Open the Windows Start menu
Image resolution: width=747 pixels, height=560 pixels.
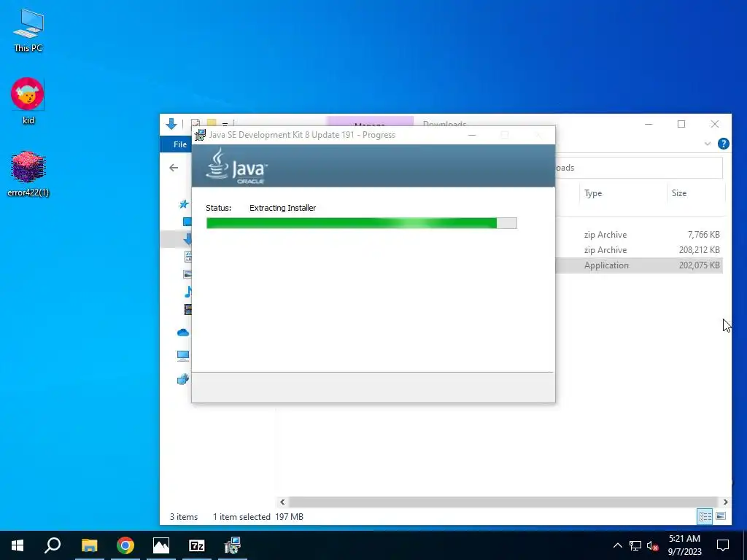point(18,545)
